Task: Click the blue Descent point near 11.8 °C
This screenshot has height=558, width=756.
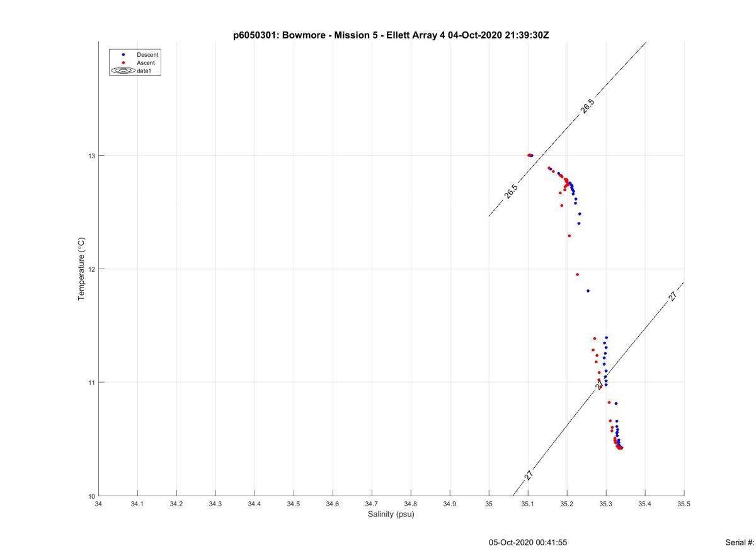Action: (x=588, y=291)
